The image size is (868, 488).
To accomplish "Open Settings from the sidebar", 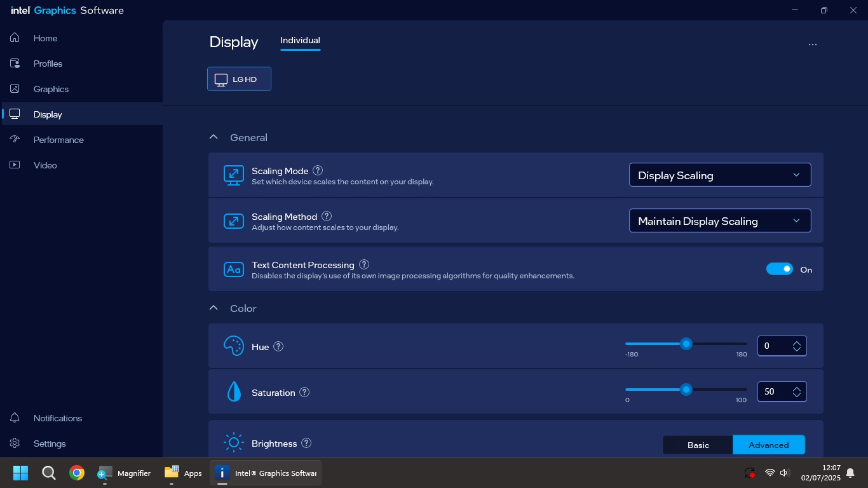I will click(49, 444).
